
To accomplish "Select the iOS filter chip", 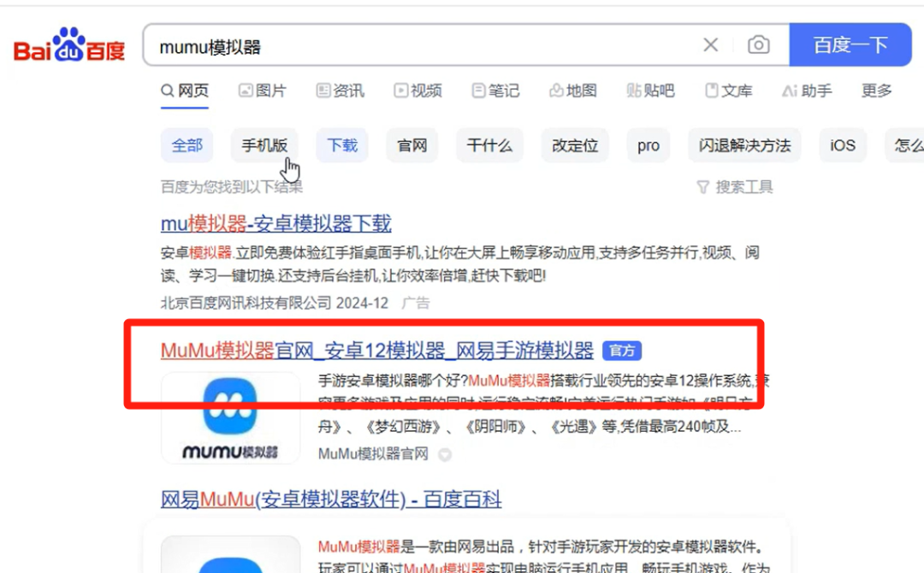I will (x=843, y=145).
